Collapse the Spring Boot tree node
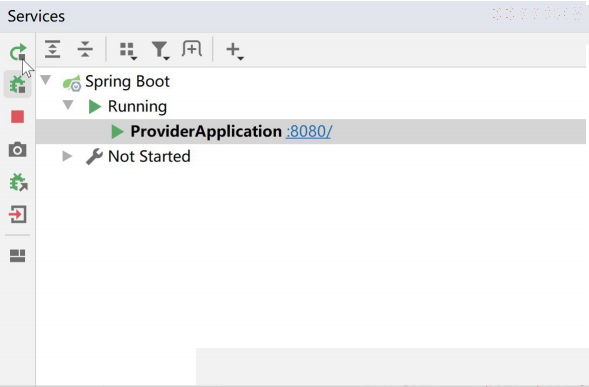589x387 pixels. pyautogui.click(x=46, y=80)
